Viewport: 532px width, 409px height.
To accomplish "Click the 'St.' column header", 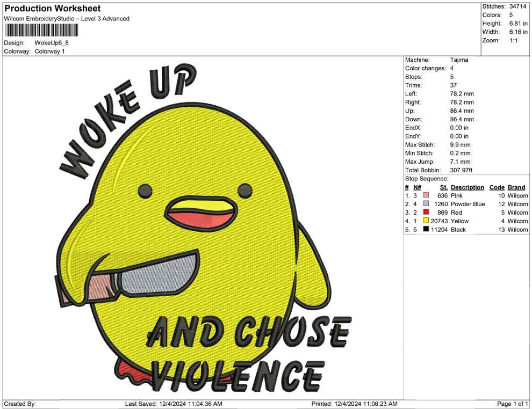I will click(x=444, y=187).
